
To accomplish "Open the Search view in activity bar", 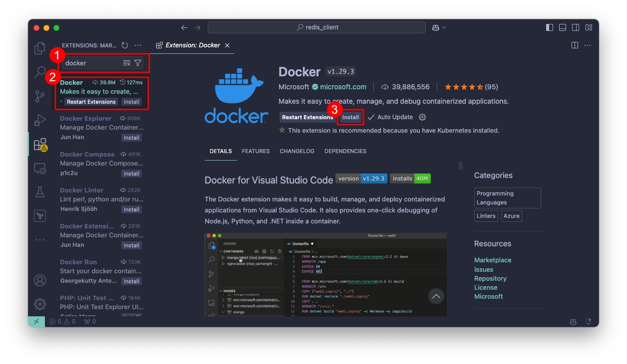I will 40,72.
